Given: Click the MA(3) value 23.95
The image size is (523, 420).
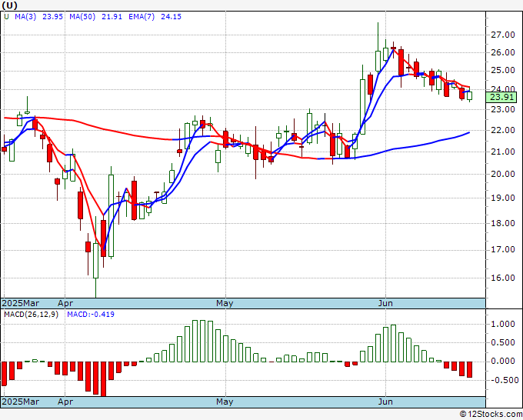Looking at the screenshot, I should pyautogui.click(x=52, y=17).
